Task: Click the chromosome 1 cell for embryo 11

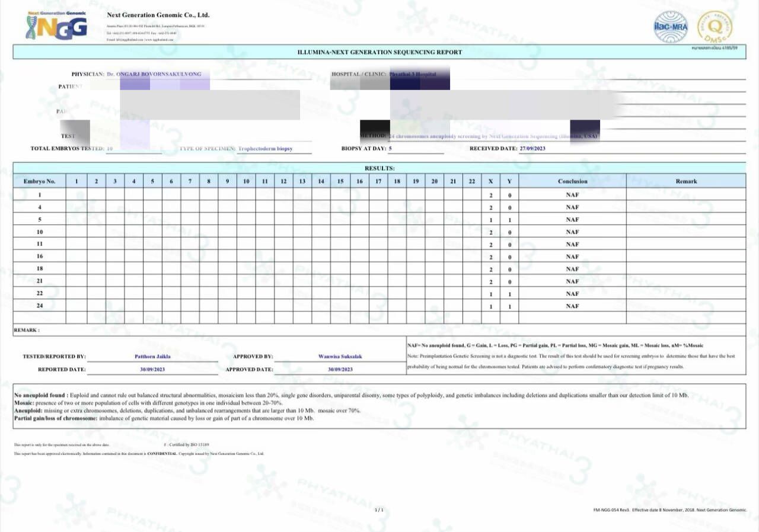Action: point(76,244)
